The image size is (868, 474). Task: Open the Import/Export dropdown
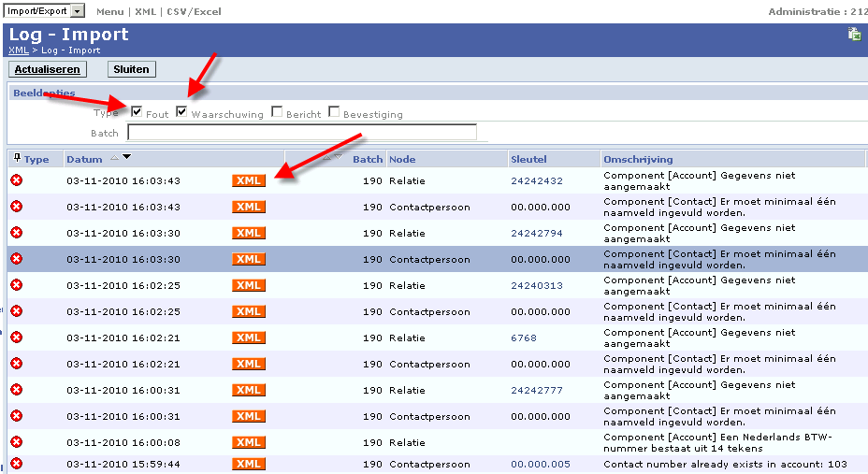click(x=78, y=11)
